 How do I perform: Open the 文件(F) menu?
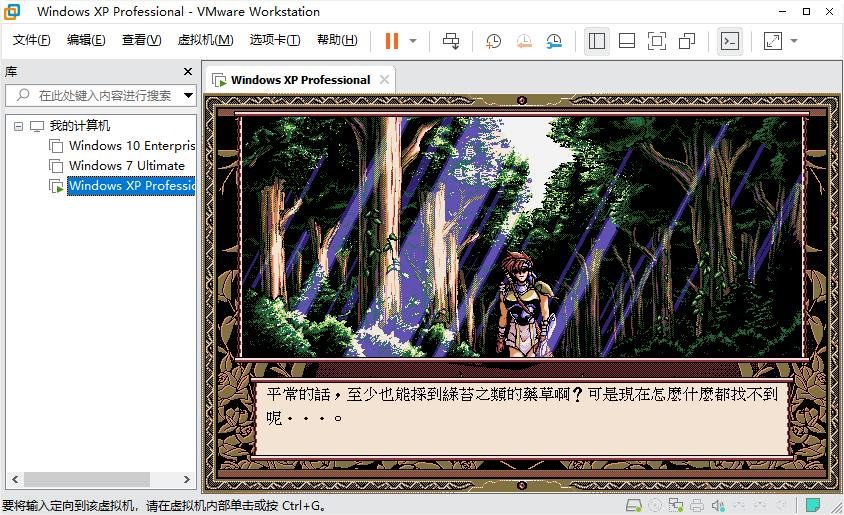[31, 40]
